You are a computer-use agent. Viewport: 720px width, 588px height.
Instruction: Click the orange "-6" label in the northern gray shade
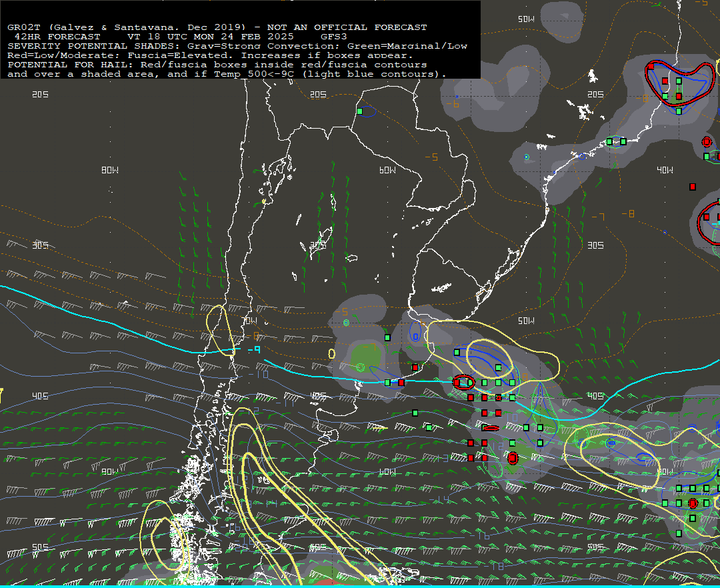[x=452, y=104]
